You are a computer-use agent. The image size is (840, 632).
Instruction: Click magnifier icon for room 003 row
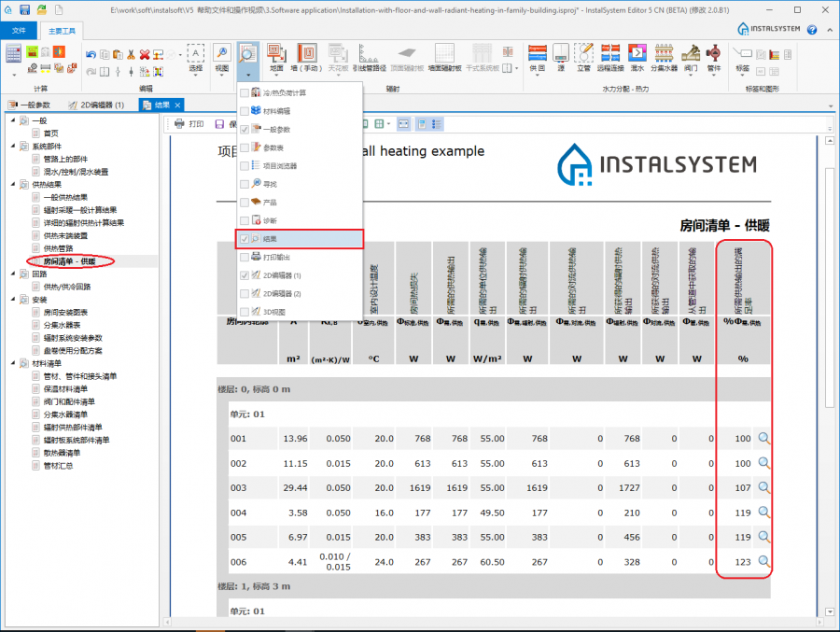tap(763, 487)
